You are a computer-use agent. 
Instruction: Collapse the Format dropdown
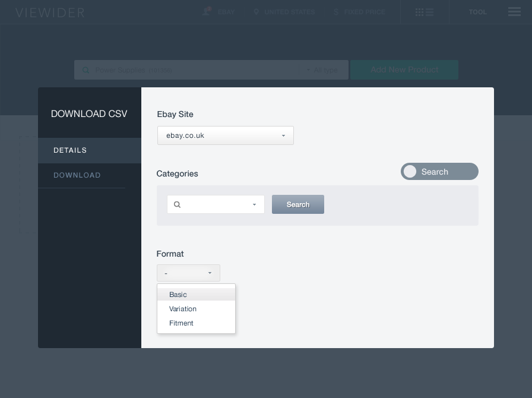click(x=188, y=273)
